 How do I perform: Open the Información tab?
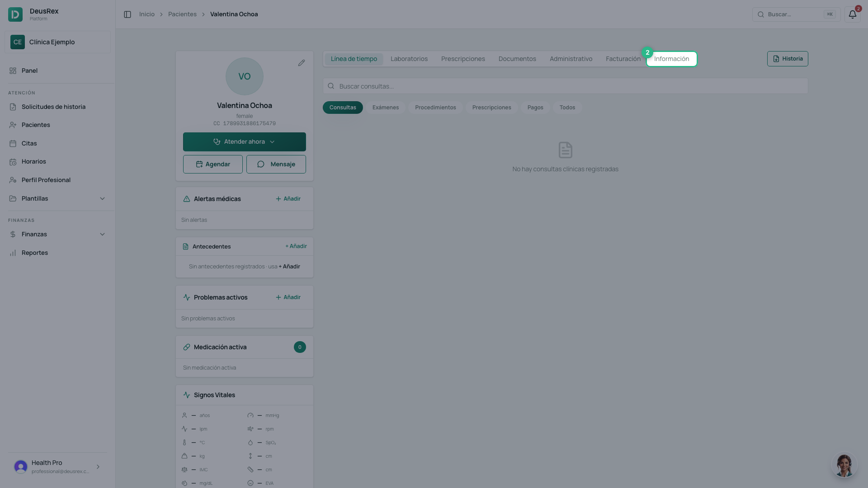pos(672,59)
